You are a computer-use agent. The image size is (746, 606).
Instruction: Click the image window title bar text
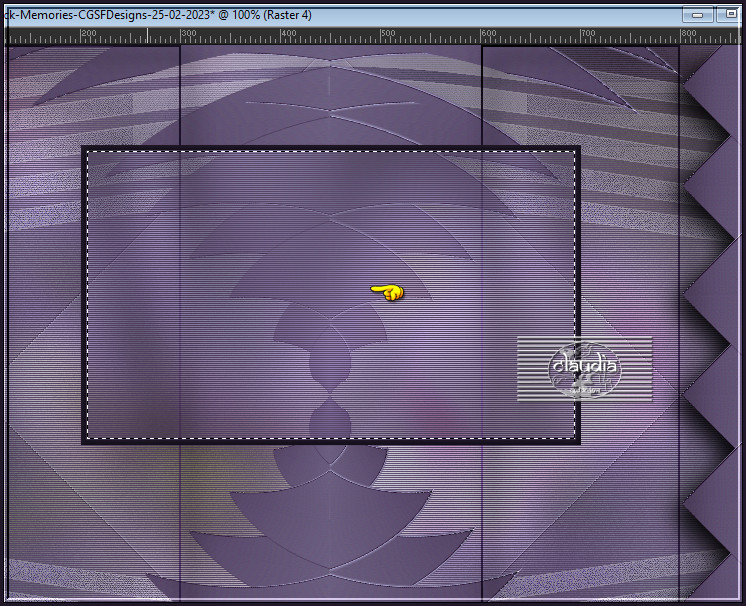click(159, 15)
